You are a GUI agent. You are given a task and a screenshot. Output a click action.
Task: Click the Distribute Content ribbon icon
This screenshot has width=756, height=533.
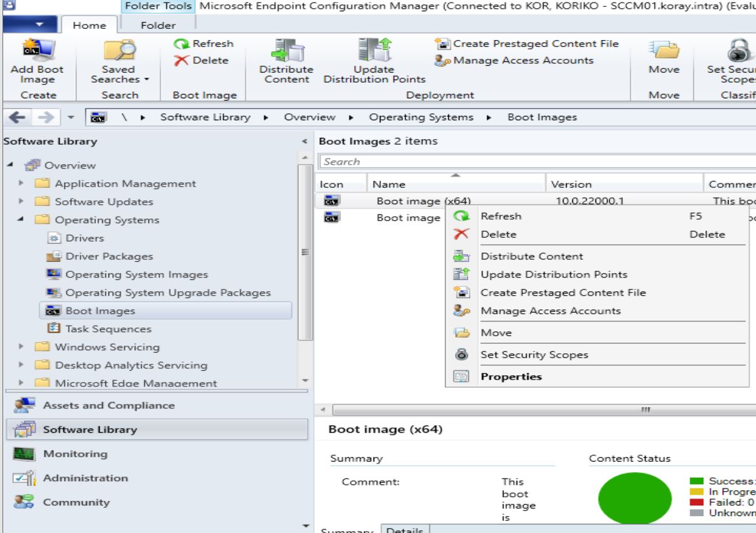(x=286, y=60)
